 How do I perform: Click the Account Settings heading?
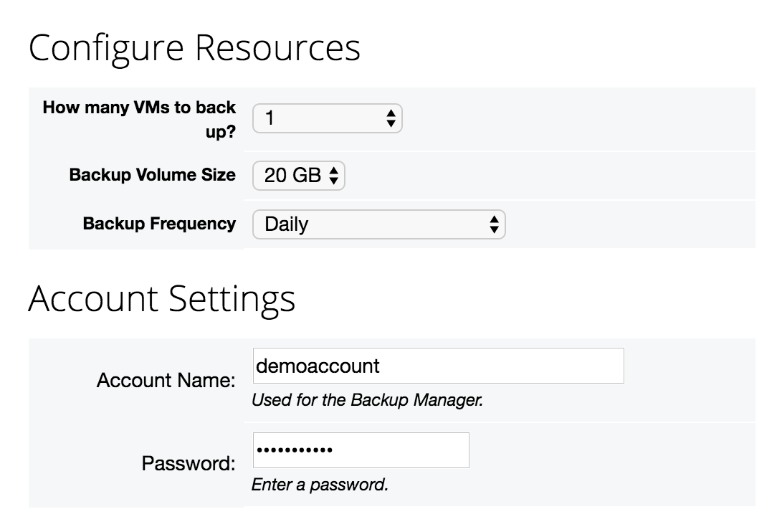tap(162, 299)
